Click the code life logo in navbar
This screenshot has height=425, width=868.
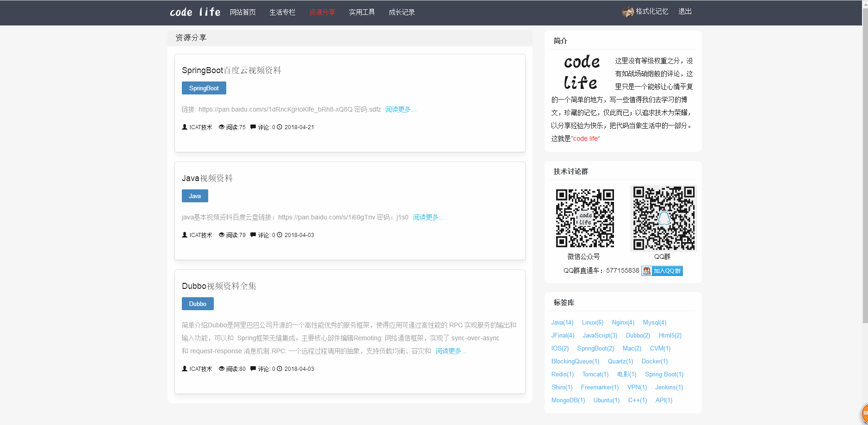pos(195,12)
